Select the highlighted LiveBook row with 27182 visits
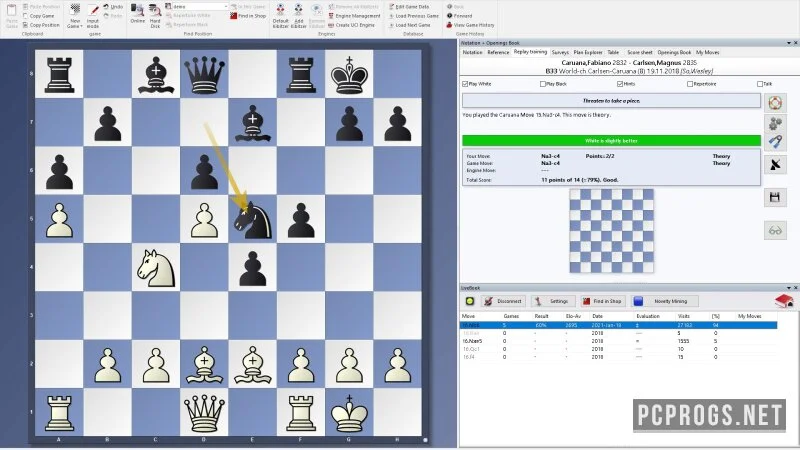Viewport: 800px width, 450px height. pos(618,325)
